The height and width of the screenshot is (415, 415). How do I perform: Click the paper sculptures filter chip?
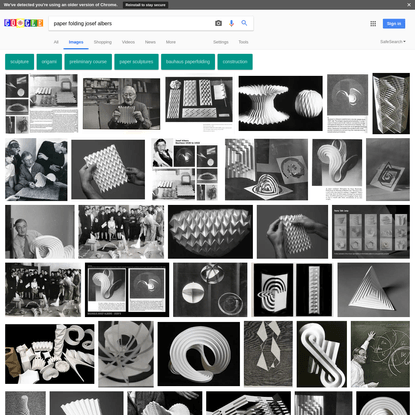click(x=136, y=62)
